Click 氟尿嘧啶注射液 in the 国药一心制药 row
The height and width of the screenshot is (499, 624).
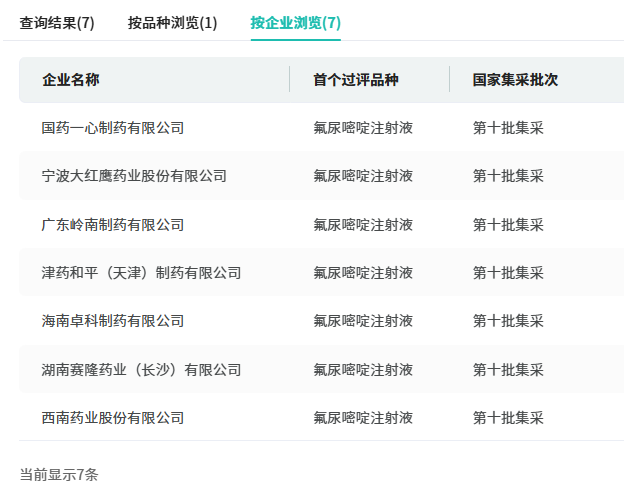(x=363, y=128)
